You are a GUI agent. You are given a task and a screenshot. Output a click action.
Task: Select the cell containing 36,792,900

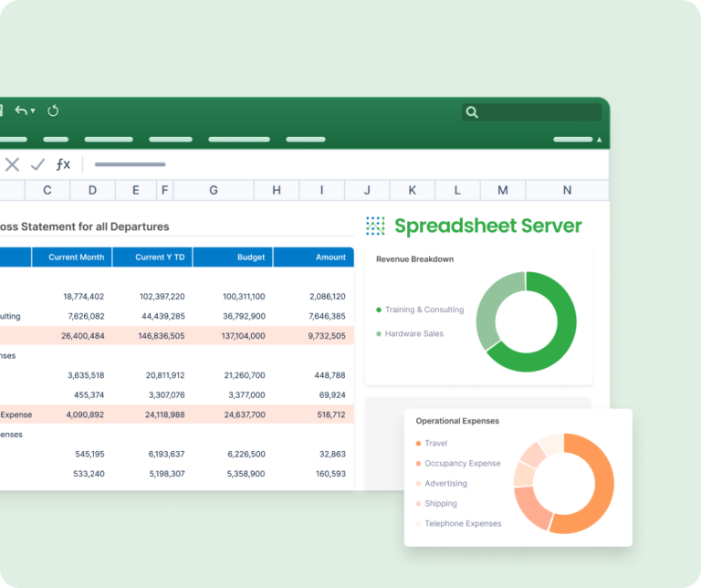tap(244, 316)
